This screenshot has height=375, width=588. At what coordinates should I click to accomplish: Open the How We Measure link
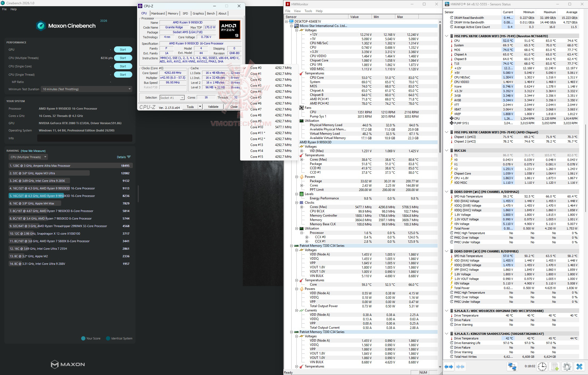pyautogui.click(x=33, y=151)
